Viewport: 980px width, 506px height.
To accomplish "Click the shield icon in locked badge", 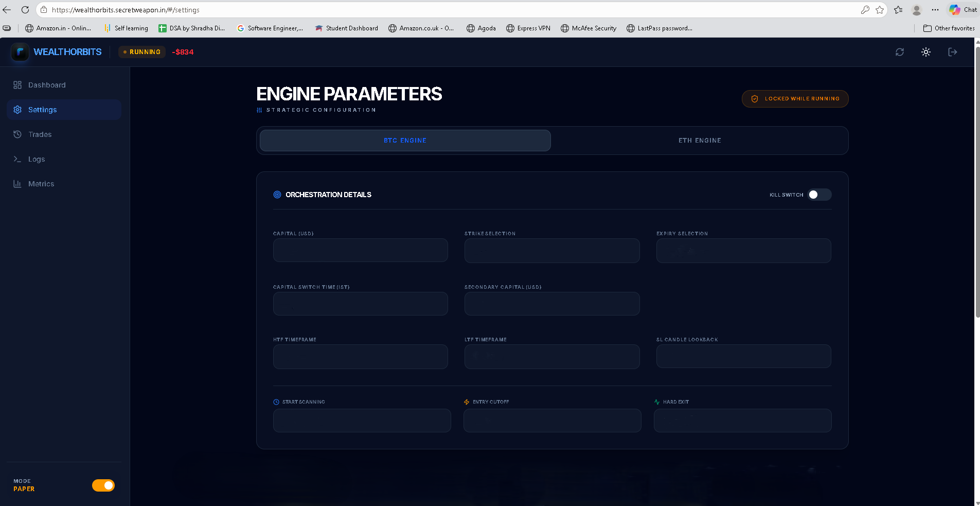I will 755,99.
